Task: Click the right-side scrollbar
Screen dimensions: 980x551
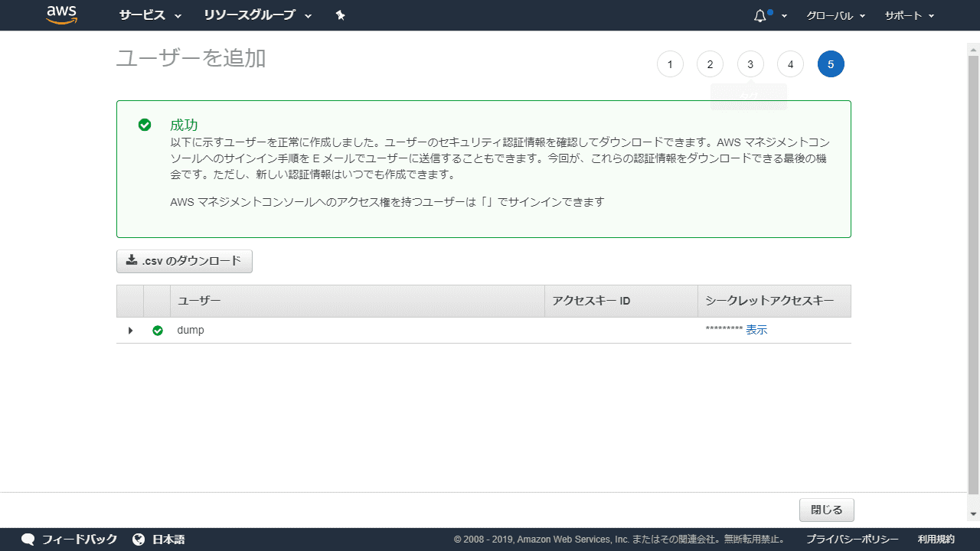Action: 974,275
